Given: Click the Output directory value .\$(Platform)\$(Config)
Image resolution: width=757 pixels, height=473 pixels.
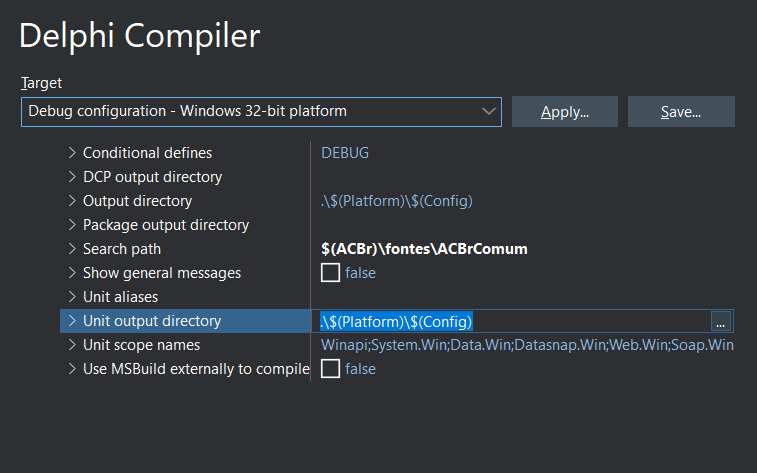Looking at the screenshot, I should click(x=397, y=201).
